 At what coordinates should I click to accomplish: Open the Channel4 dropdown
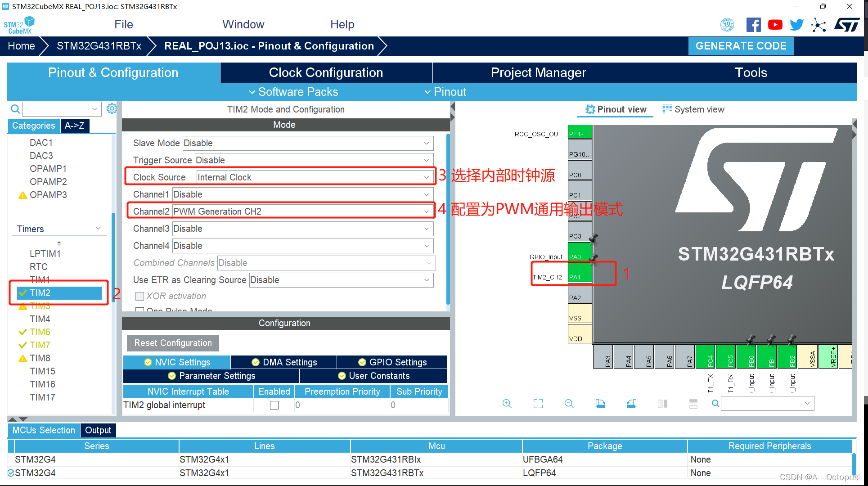pos(303,246)
